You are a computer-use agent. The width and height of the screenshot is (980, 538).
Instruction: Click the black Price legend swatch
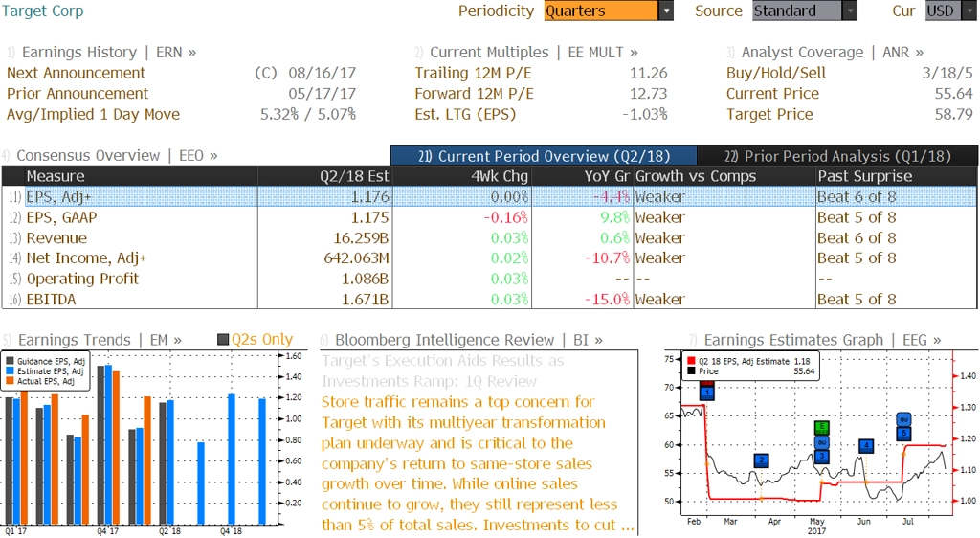(x=691, y=371)
